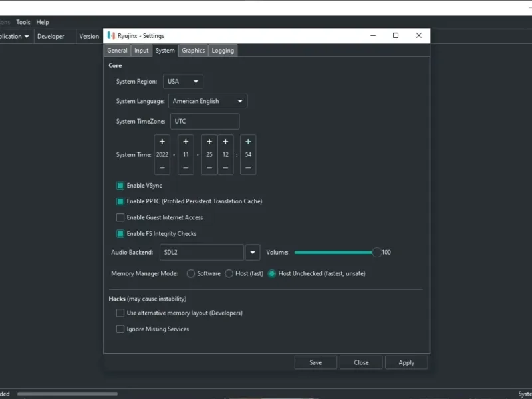The height and width of the screenshot is (399, 532).
Task: Check Use alternative memory layout (Developers)
Action: click(x=120, y=313)
